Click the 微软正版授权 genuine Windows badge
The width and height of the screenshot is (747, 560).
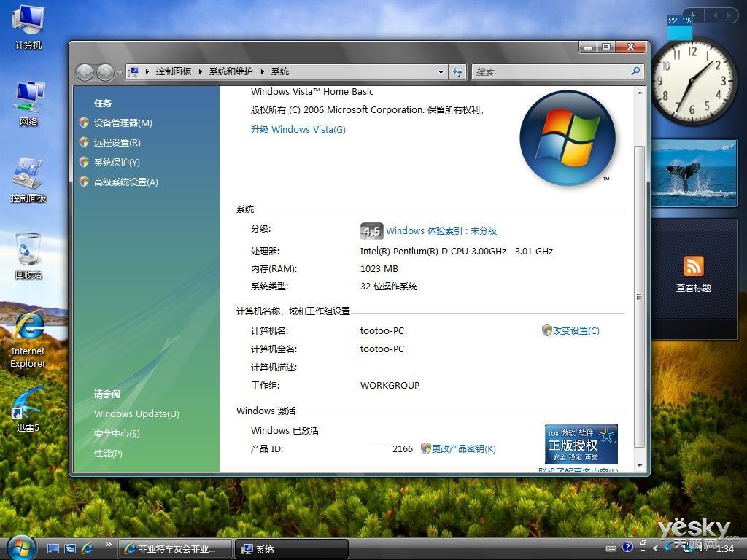(580, 444)
